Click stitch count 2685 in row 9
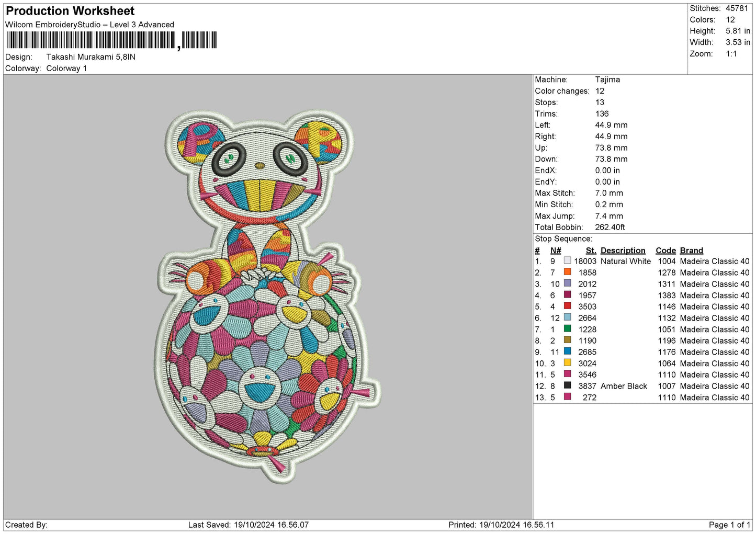Image resolution: width=756 pixels, height=534 pixels. (x=588, y=352)
